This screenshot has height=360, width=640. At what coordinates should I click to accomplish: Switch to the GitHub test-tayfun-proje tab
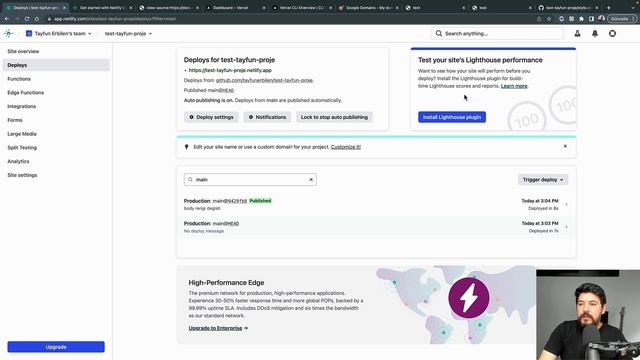(568, 8)
